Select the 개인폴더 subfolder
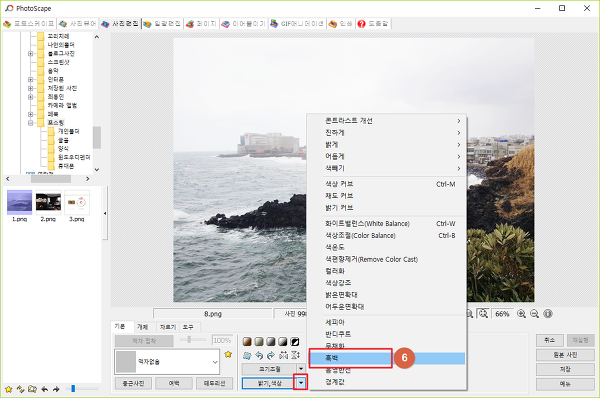The height and width of the screenshot is (398, 600). pos(68,131)
